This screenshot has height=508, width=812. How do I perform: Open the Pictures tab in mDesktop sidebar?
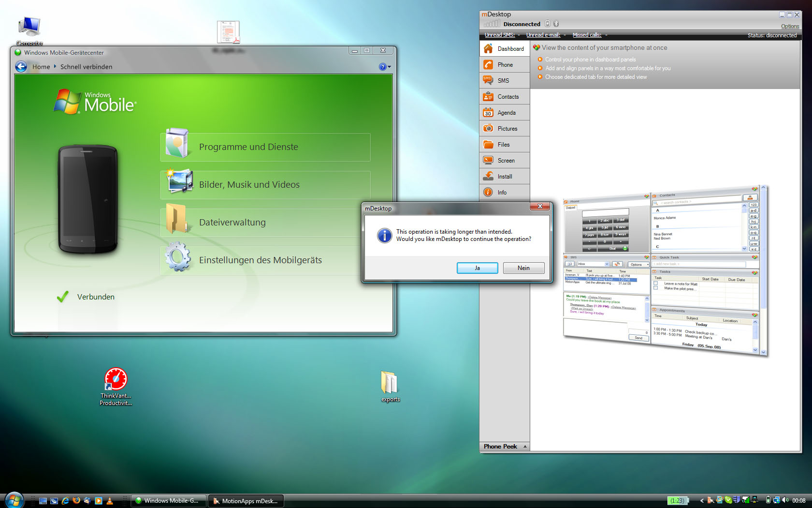pos(505,129)
